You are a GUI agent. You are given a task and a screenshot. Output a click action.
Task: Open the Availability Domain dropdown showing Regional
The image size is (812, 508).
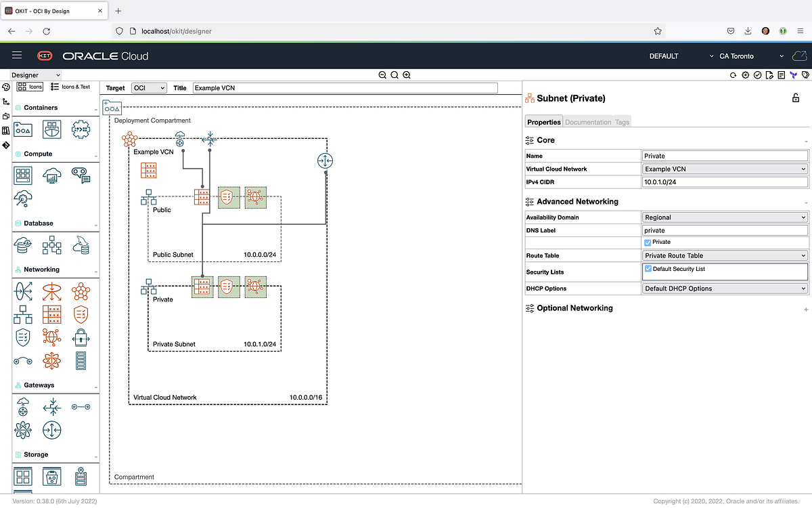[x=725, y=217]
